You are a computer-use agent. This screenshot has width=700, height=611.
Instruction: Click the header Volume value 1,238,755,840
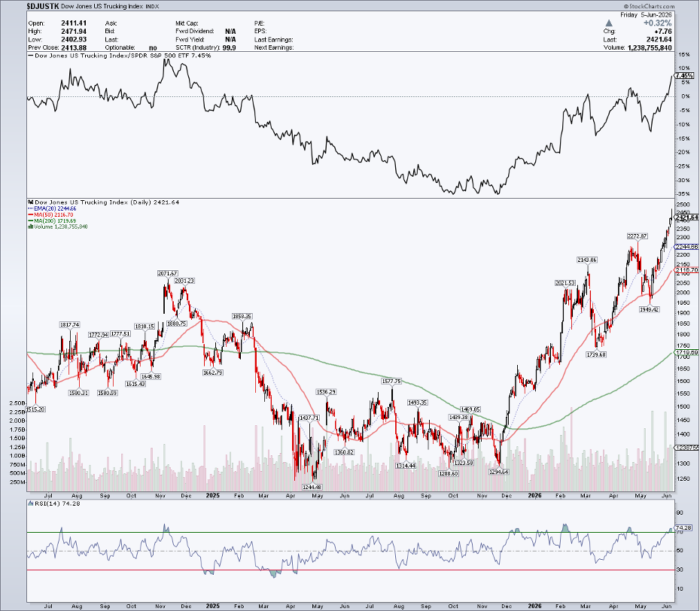pos(650,47)
